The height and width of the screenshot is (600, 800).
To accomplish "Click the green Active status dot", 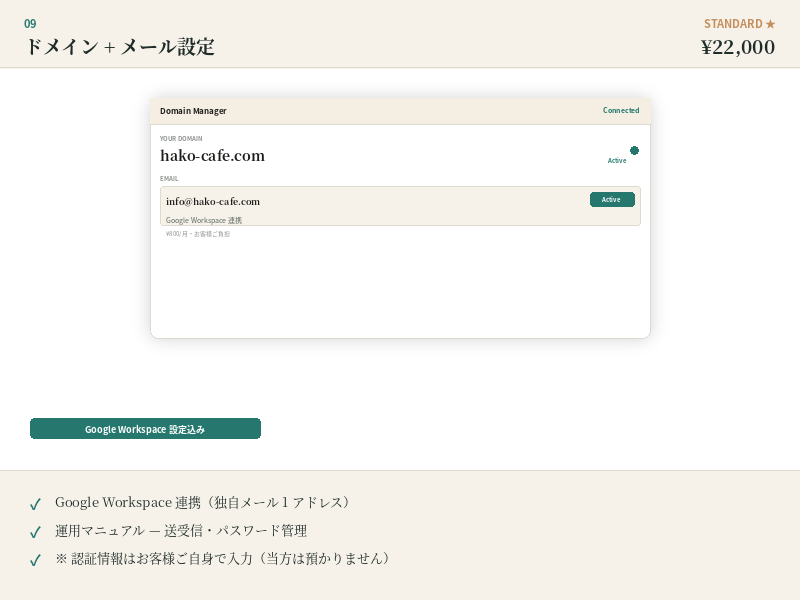I will pos(634,151).
